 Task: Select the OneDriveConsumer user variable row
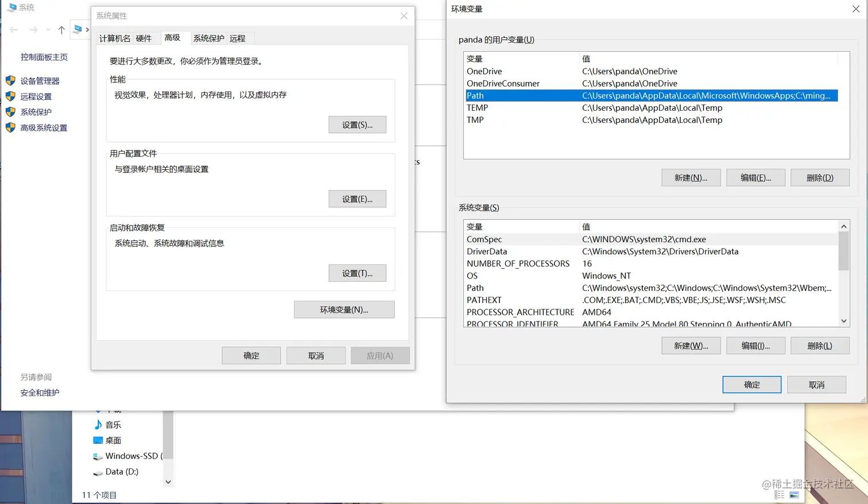tap(652, 83)
